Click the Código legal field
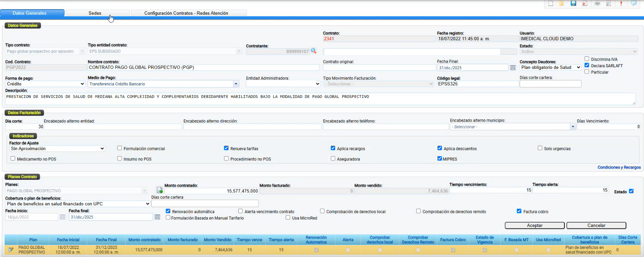The width and height of the screenshot is (644, 257). click(478, 84)
